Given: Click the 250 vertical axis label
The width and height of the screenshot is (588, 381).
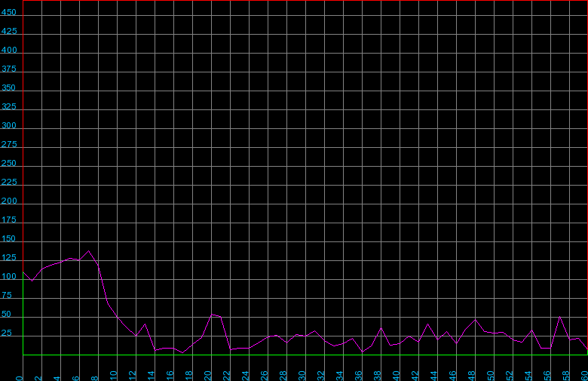Looking at the screenshot, I should pos(9,163).
